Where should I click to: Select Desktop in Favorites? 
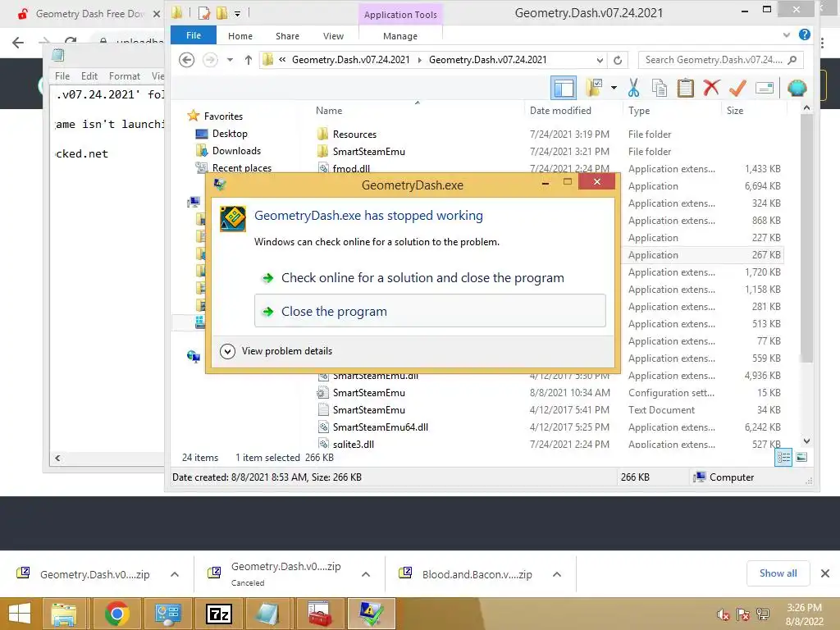230,134
